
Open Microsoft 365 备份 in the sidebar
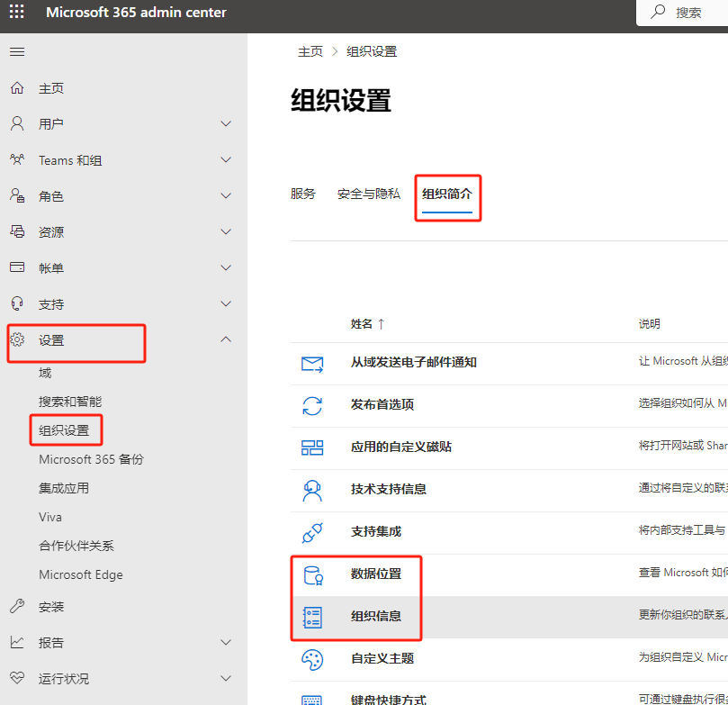[x=92, y=459]
